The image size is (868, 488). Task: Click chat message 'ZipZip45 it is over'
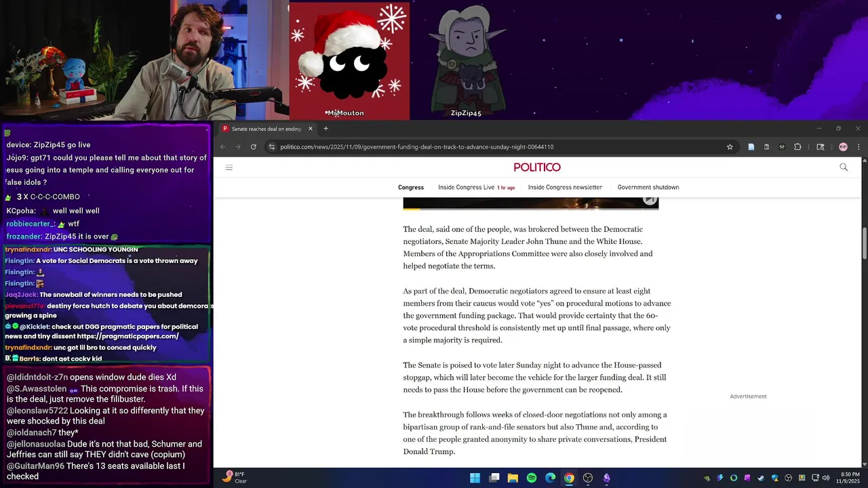[x=77, y=237]
